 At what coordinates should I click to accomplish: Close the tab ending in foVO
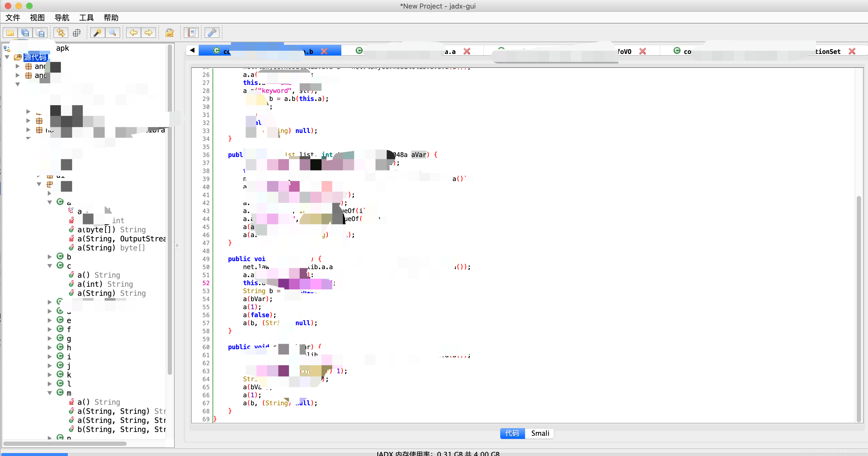[x=643, y=51]
